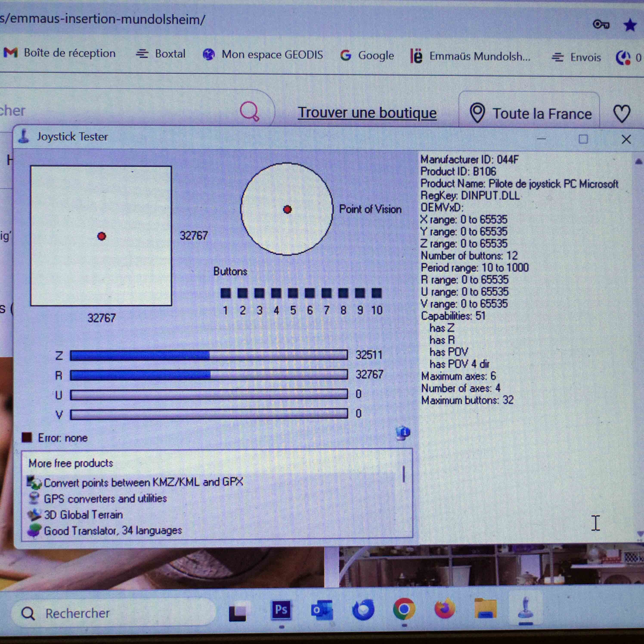Open the Boxtal bookmark

coord(161,54)
